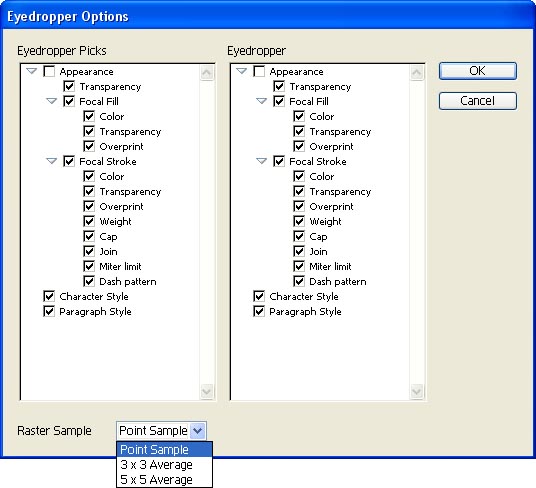
Task: Uncheck Character Style in Eyedropper Picks
Action: (x=49, y=296)
